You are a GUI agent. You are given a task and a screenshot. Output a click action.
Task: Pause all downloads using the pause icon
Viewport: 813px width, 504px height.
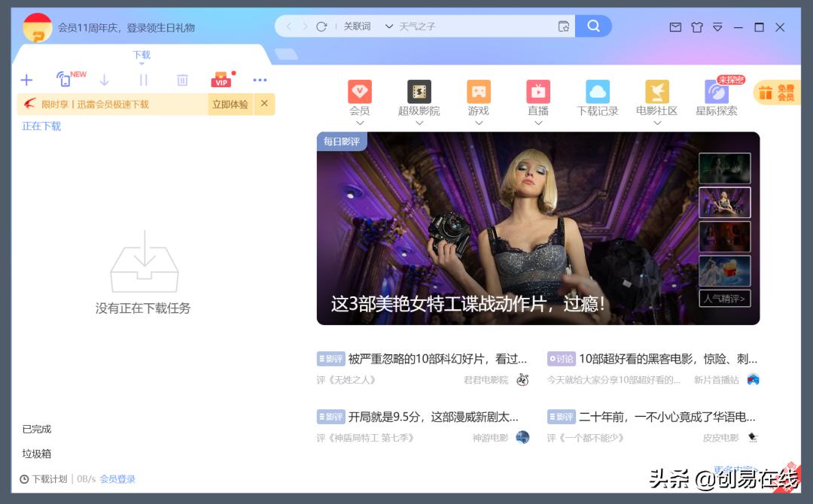tap(144, 80)
